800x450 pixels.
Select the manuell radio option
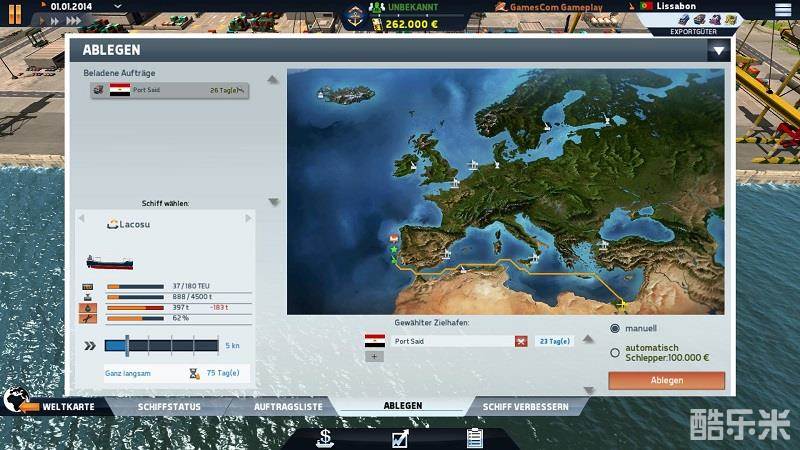[615, 328]
